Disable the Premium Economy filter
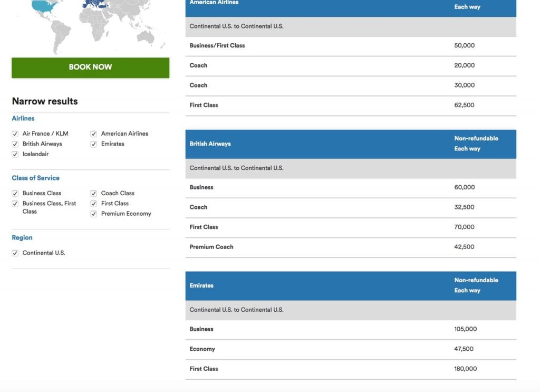540x392 pixels. click(x=94, y=214)
